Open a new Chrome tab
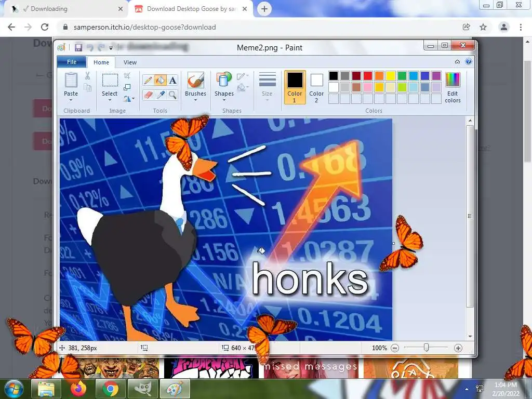 pyautogui.click(x=264, y=9)
